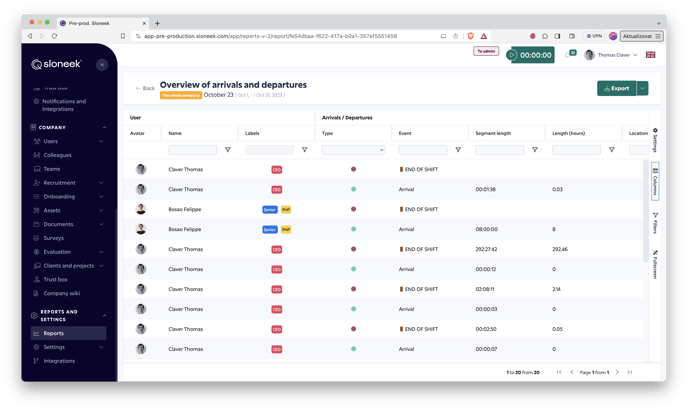Viewport: 688px width, 410px height.
Task: Open the Labels column filter funnel
Action: point(305,150)
